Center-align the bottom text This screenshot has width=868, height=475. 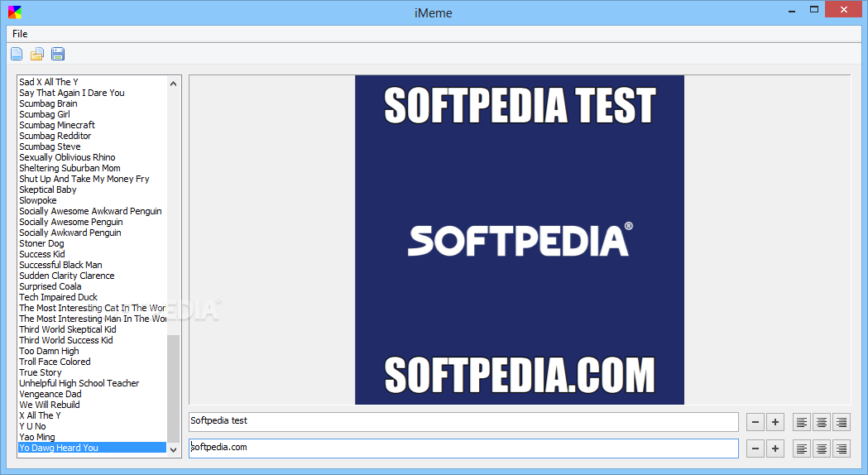(x=822, y=449)
